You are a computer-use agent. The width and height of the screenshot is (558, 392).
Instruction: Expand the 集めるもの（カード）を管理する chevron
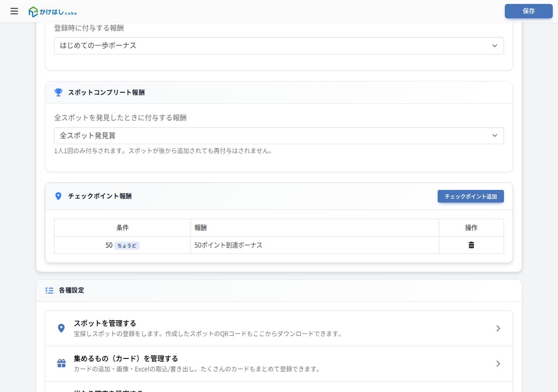tap(498, 364)
